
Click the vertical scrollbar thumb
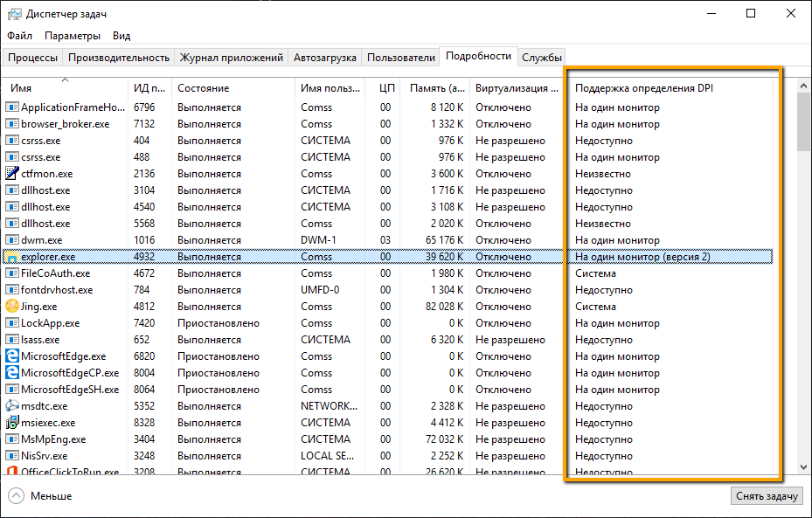803,121
